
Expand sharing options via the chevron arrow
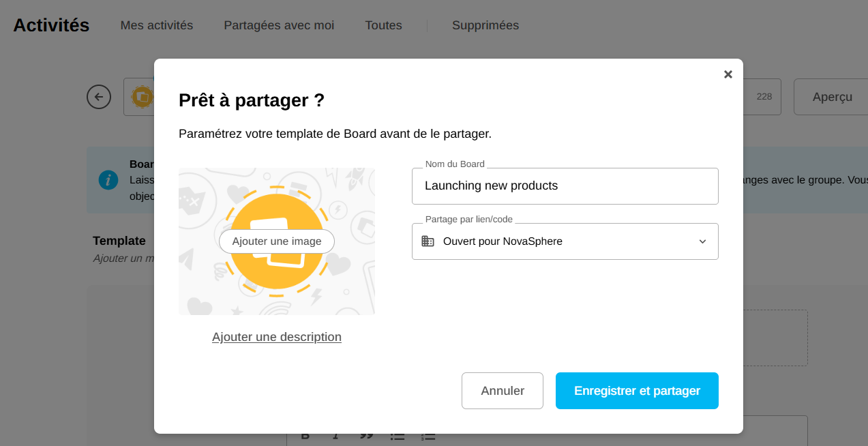pyautogui.click(x=702, y=241)
